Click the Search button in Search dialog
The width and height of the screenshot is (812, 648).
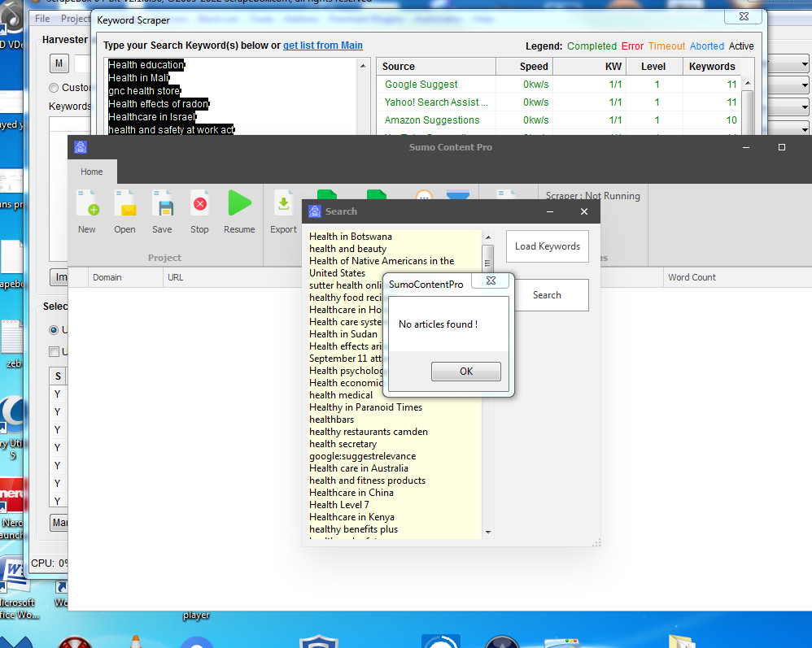tap(549, 295)
